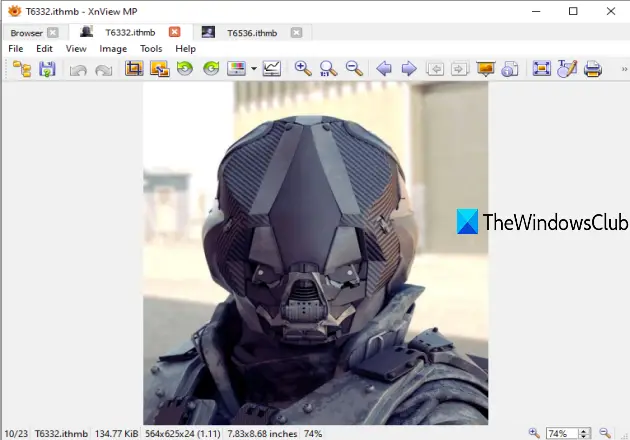Image resolution: width=630 pixels, height=440 pixels.
Task: Close the T6332.ithmb tab
Action: 174,32
